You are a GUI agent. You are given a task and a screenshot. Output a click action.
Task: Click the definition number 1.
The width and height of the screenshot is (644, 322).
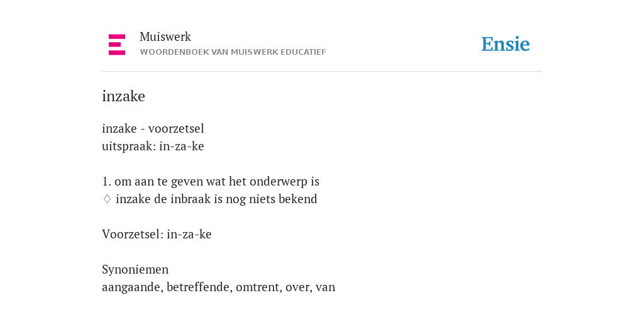pyautogui.click(x=106, y=182)
